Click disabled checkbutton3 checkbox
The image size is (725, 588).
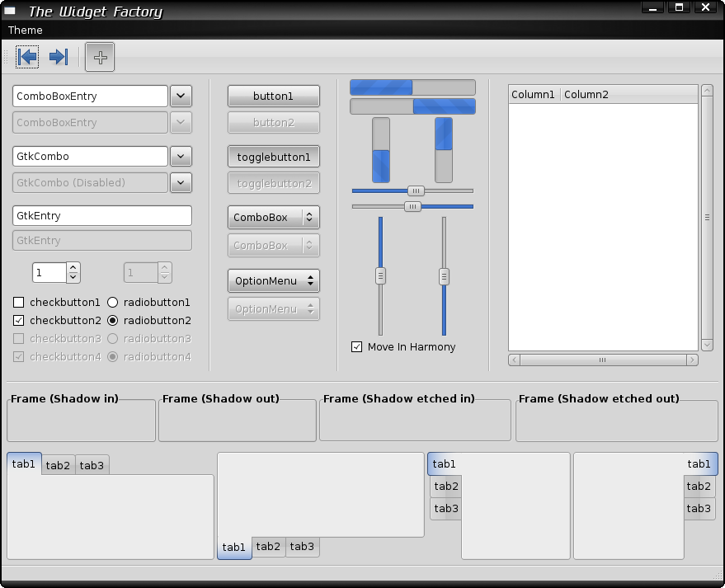pyautogui.click(x=18, y=338)
